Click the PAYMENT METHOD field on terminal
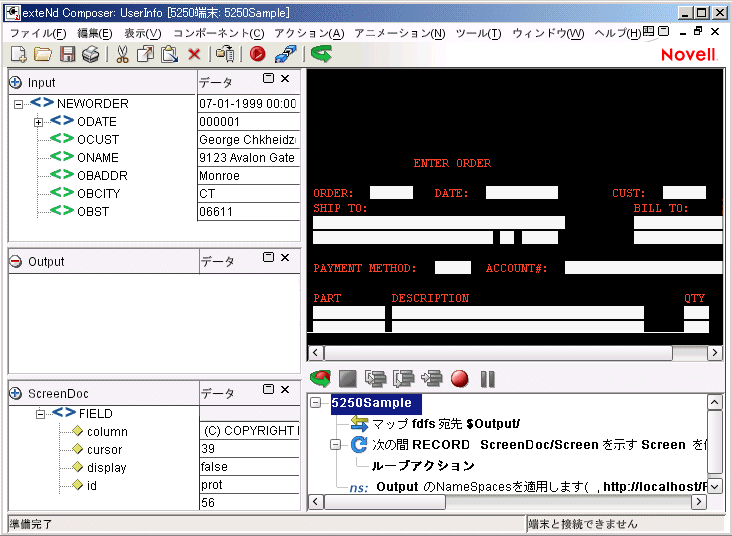Screen dimensions: 732x536 click(453, 268)
